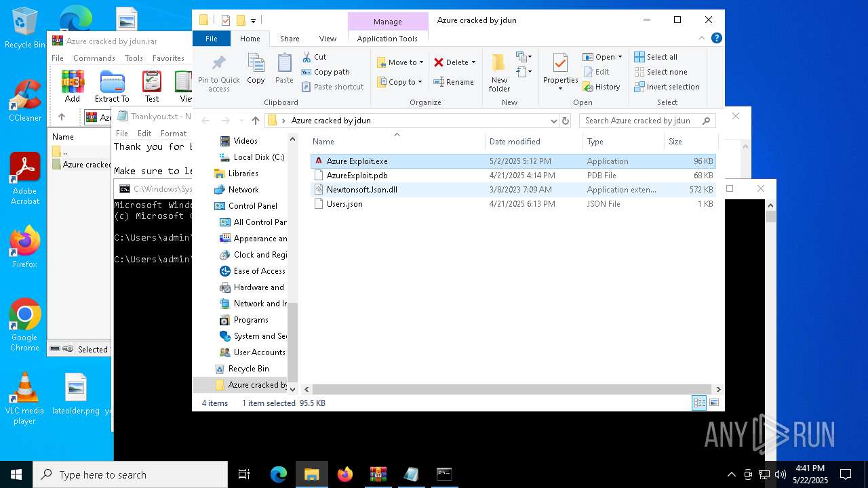
Task: Click the Paste ribbon icon
Action: click(x=284, y=69)
